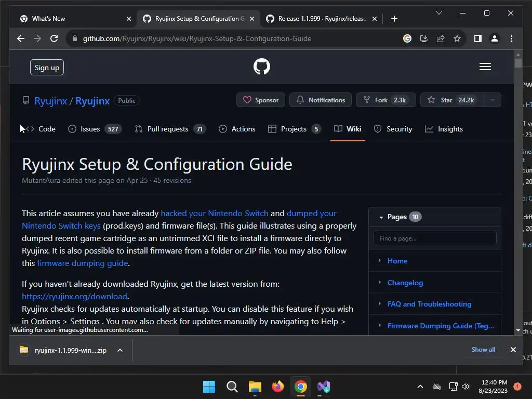Close the Release 1.1.999 tab
The width and height of the screenshot is (532, 399).
click(374, 19)
